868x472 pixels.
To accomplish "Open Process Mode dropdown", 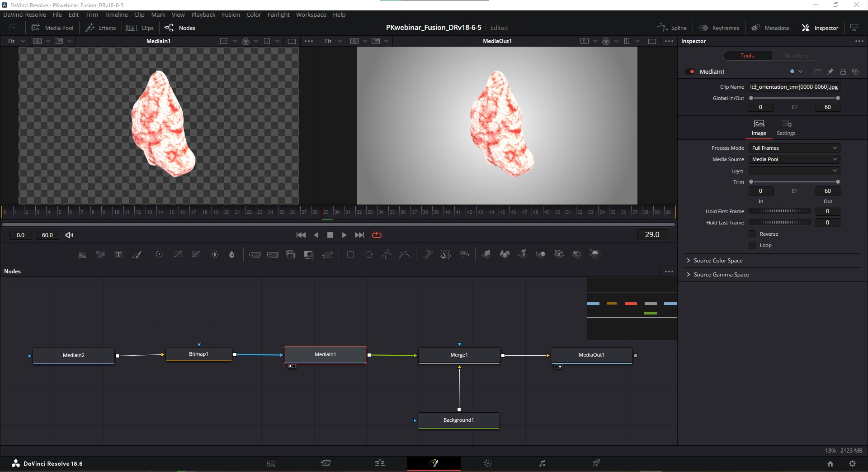I will (794, 148).
